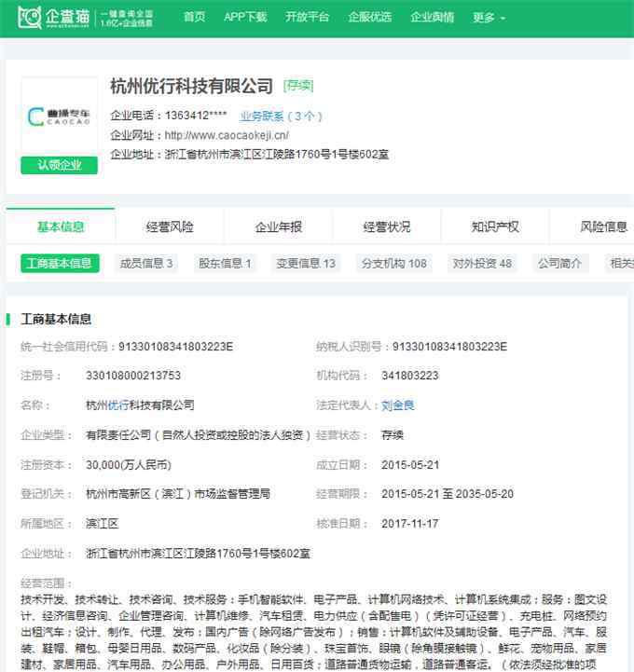Click company title 杭州优行科技有限公司 heading
This screenshot has height=672, width=634.
(x=192, y=86)
